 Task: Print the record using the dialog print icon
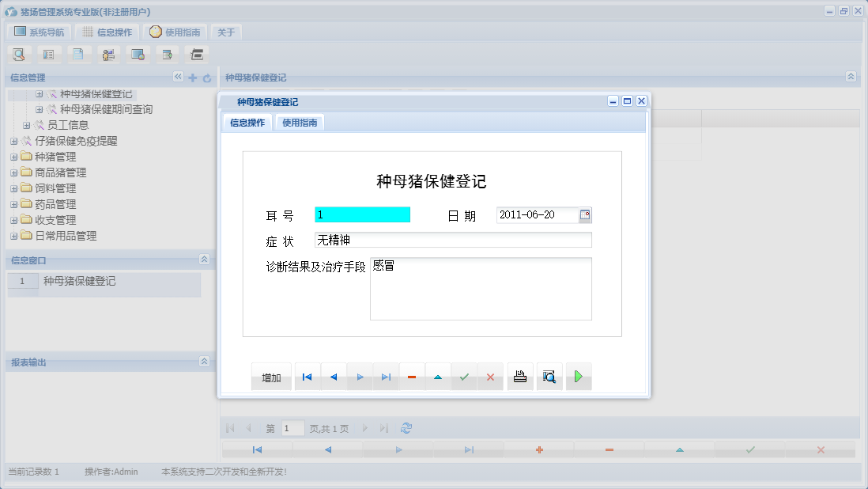click(519, 377)
